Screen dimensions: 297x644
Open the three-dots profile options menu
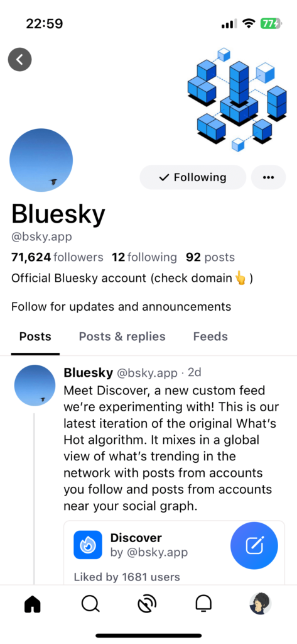(268, 177)
